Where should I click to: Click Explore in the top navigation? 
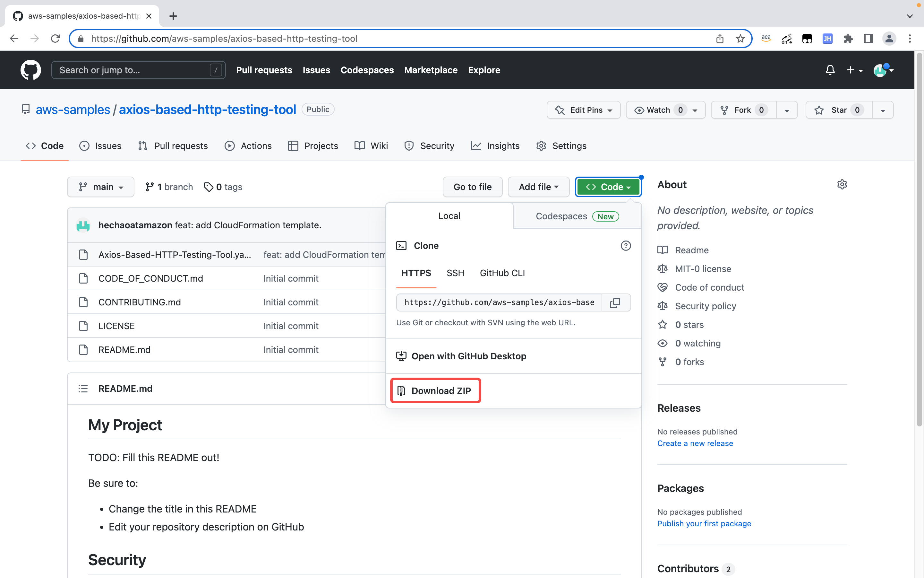(484, 70)
